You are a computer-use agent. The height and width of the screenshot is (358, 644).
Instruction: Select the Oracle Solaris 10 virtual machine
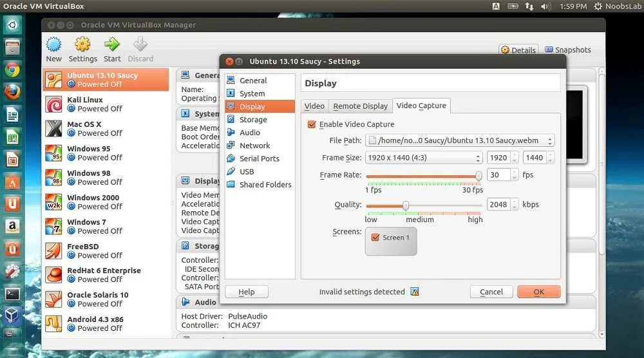[x=106, y=299]
